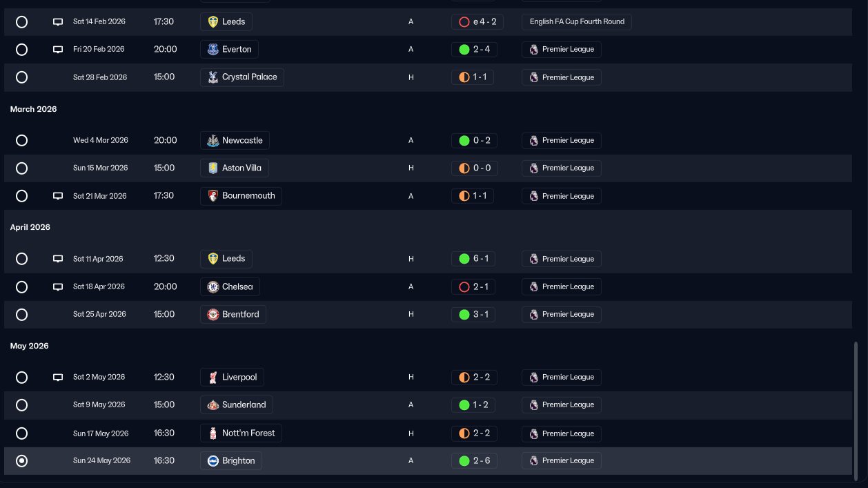Click the Chelsea club crest icon
868x488 pixels.
pos(213,287)
